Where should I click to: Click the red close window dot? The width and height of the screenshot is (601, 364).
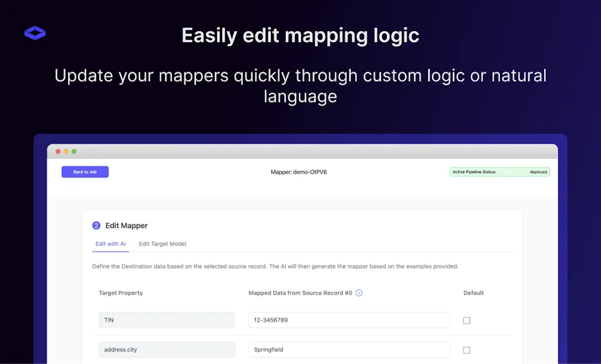click(x=58, y=152)
